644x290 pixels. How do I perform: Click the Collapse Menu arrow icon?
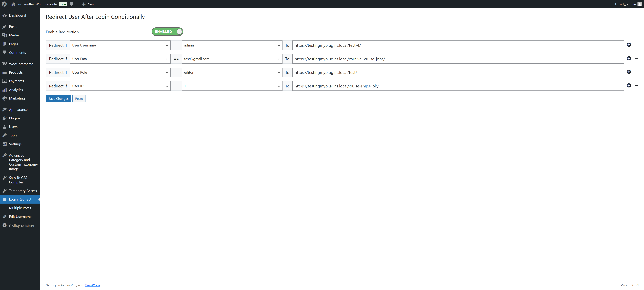pyautogui.click(x=5, y=226)
